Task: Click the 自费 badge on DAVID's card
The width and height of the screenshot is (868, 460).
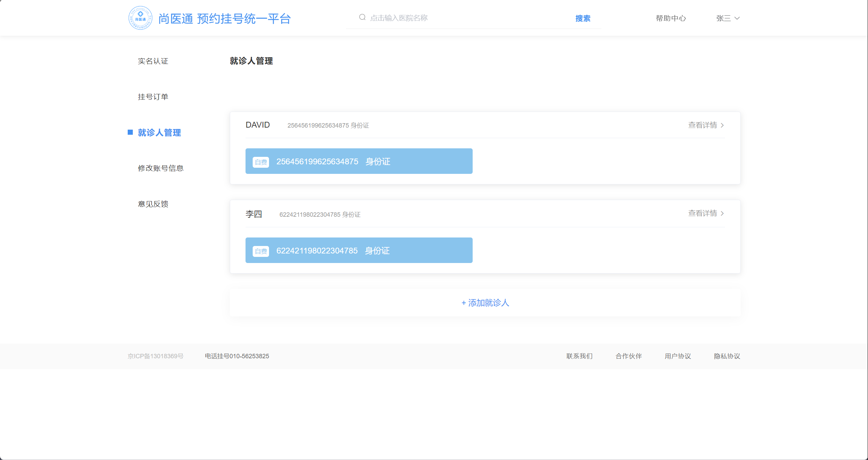Action: coord(261,162)
